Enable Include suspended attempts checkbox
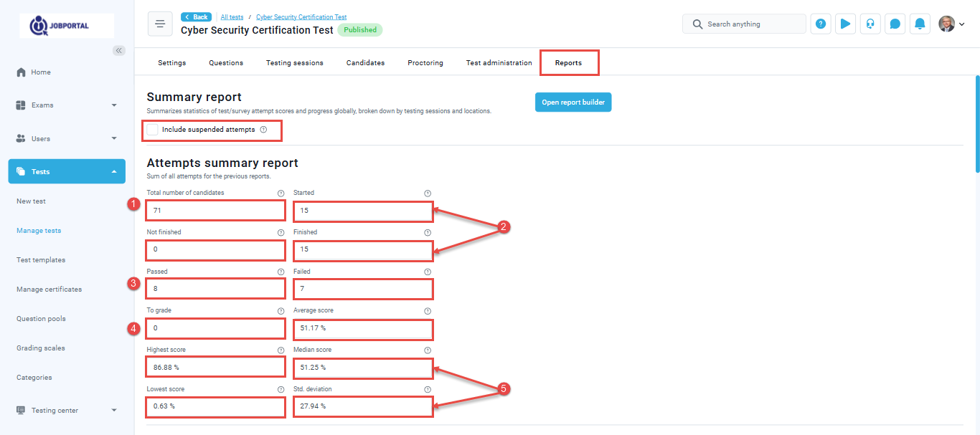This screenshot has height=435, width=980. [153, 130]
